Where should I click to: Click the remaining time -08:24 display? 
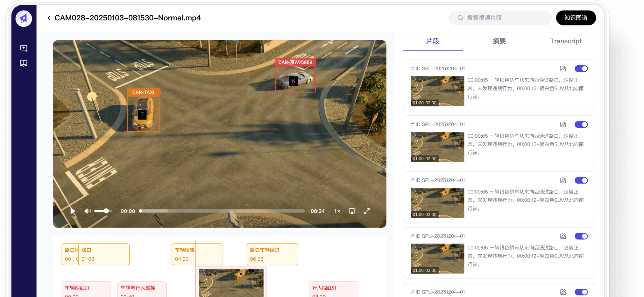pyautogui.click(x=316, y=211)
